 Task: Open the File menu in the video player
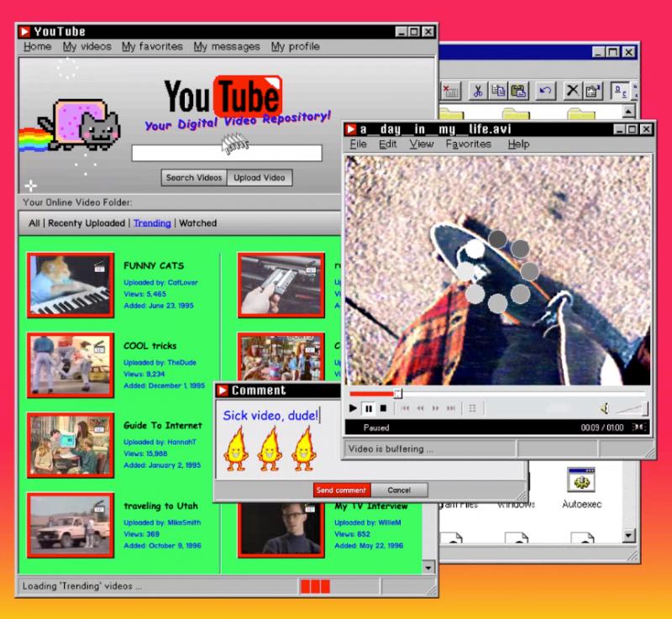pyautogui.click(x=359, y=144)
